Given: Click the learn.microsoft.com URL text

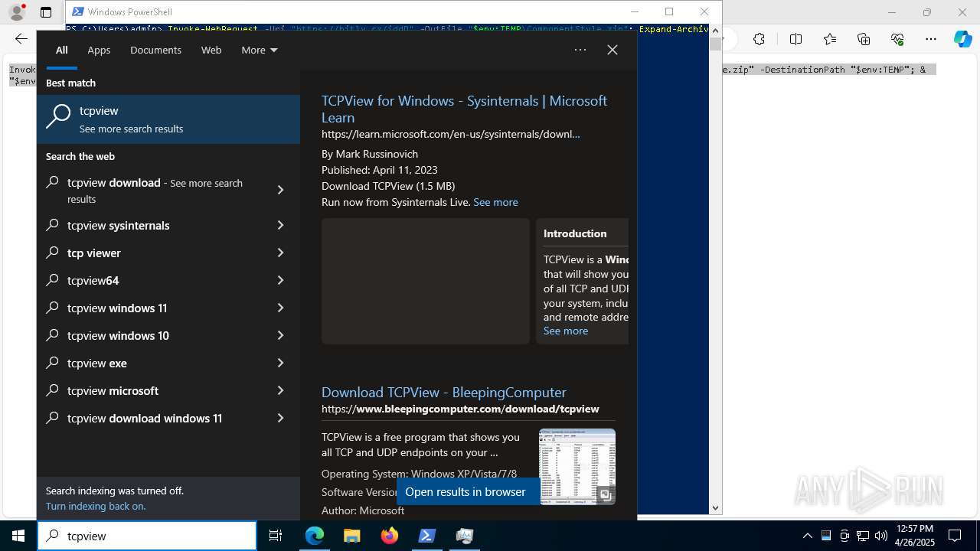Looking at the screenshot, I should (451, 134).
